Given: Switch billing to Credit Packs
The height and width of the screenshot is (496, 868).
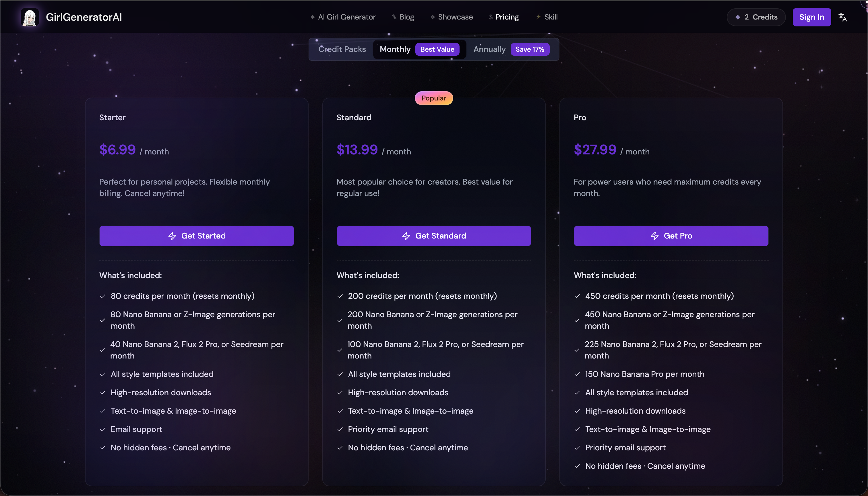Looking at the screenshot, I should (342, 49).
